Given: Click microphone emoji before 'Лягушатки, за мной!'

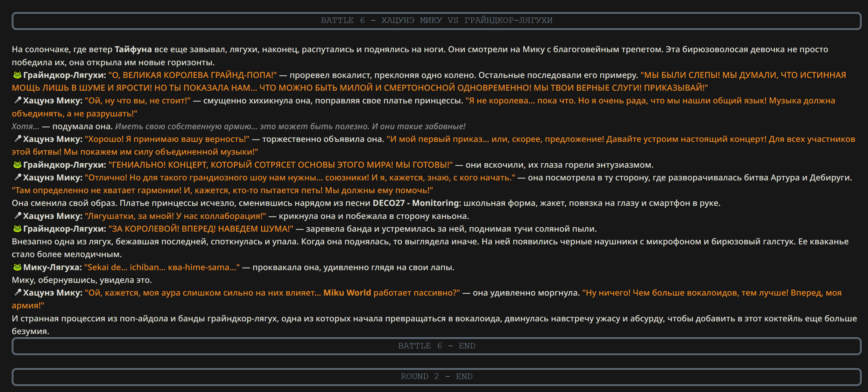Looking at the screenshot, I should pos(17,216).
